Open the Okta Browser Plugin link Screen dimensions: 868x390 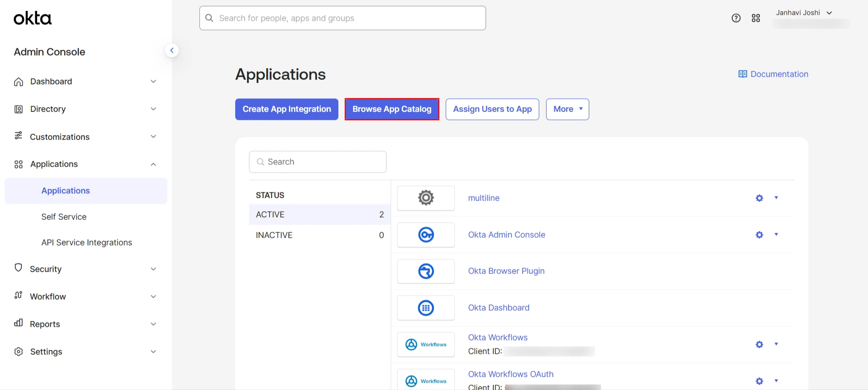click(x=506, y=271)
